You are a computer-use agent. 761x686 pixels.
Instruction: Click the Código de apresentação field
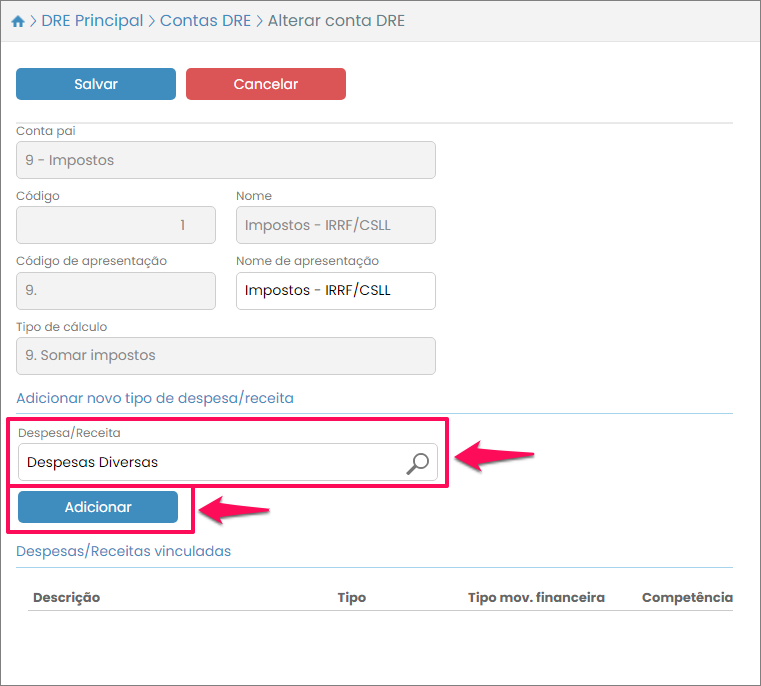click(115, 291)
